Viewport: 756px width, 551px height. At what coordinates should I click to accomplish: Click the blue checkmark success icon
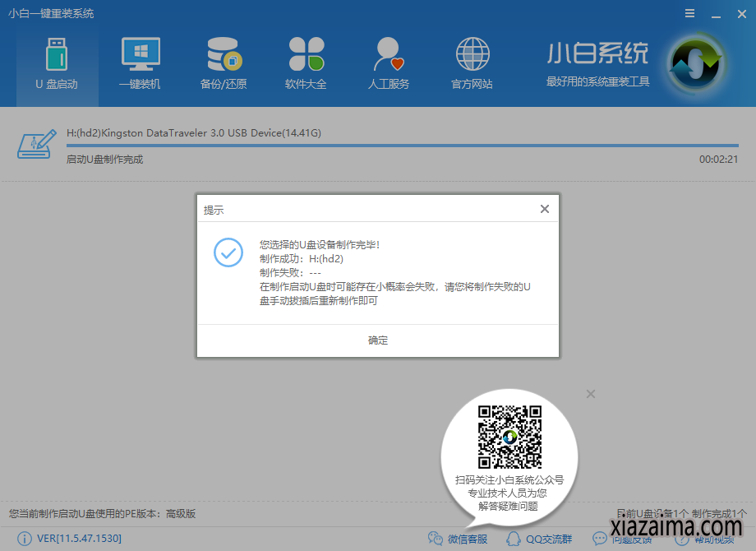(x=228, y=252)
